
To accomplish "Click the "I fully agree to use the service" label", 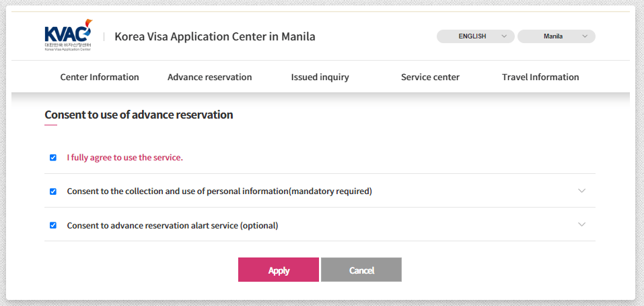I will pos(124,158).
